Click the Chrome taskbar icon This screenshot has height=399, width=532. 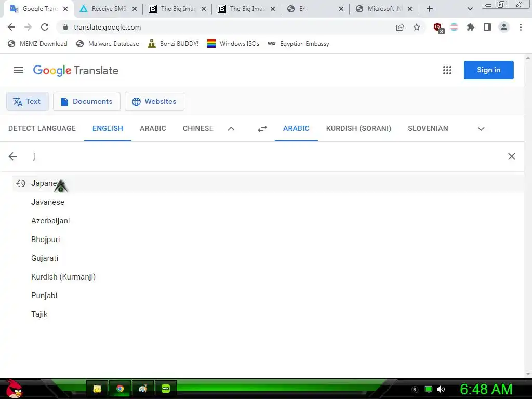click(x=120, y=389)
